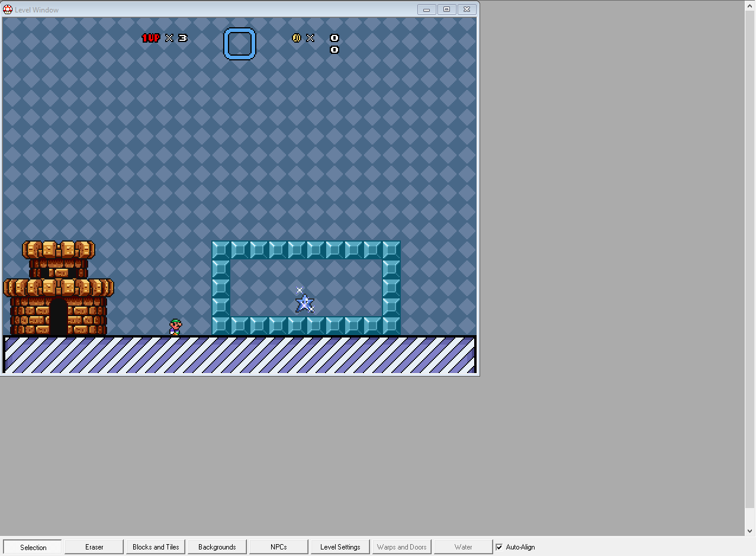Click the mushroom icon in Level Window title bar
756x556 pixels.
tap(8, 9)
